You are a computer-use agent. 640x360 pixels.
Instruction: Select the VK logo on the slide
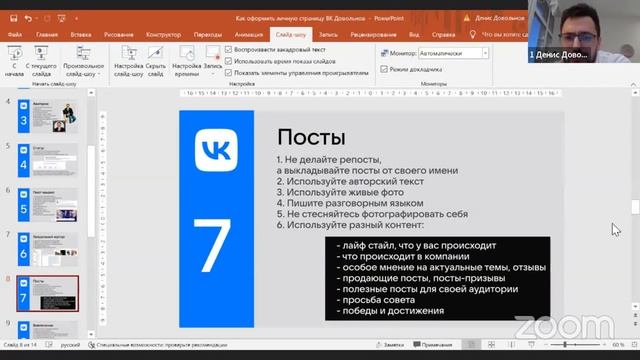click(x=216, y=150)
